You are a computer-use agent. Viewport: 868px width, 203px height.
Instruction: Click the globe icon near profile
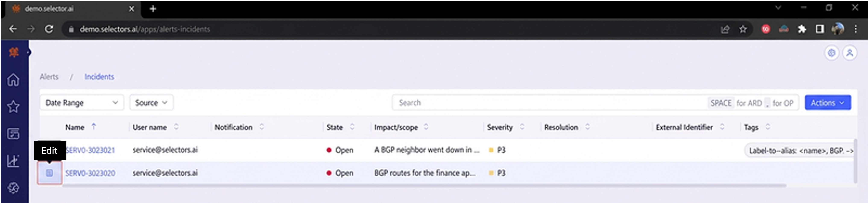[x=832, y=53]
